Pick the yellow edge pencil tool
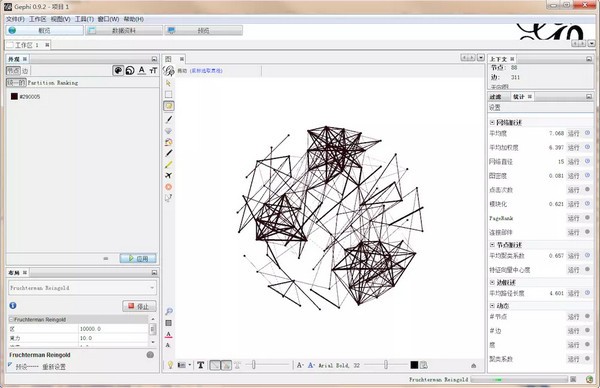This screenshot has width=600, height=388. [x=168, y=165]
